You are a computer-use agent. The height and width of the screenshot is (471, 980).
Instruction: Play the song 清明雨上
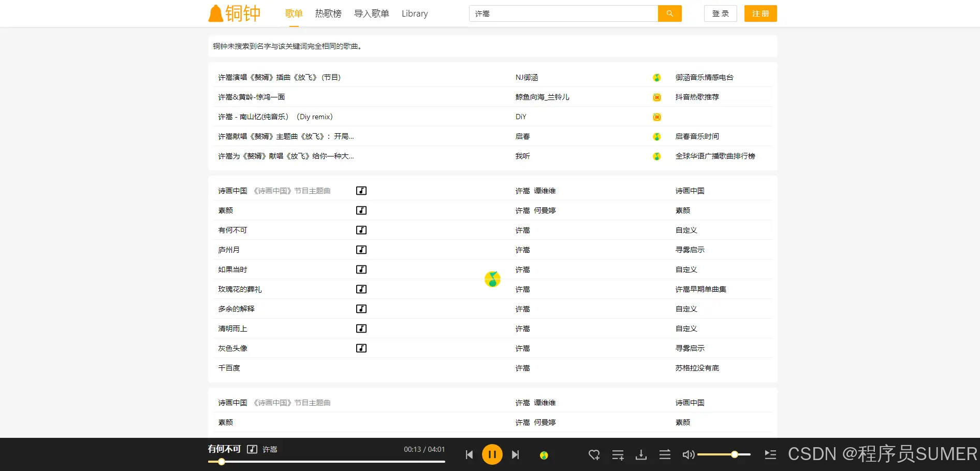pyautogui.click(x=232, y=329)
